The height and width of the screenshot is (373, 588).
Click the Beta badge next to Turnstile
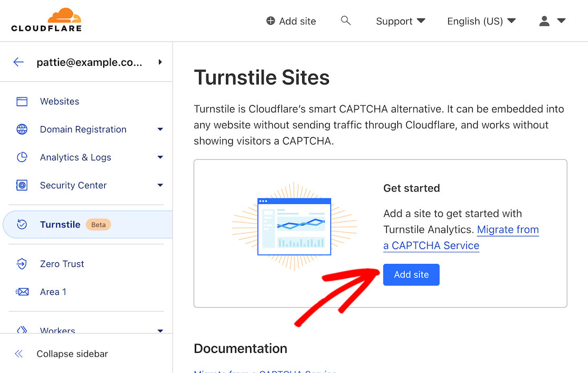pyautogui.click(x=98, y=225)
